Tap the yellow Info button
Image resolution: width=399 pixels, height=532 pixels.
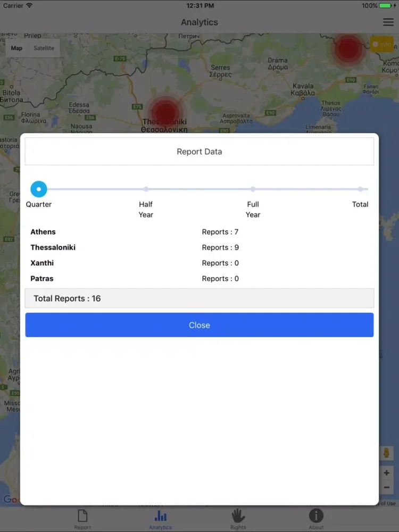(381, 44)
